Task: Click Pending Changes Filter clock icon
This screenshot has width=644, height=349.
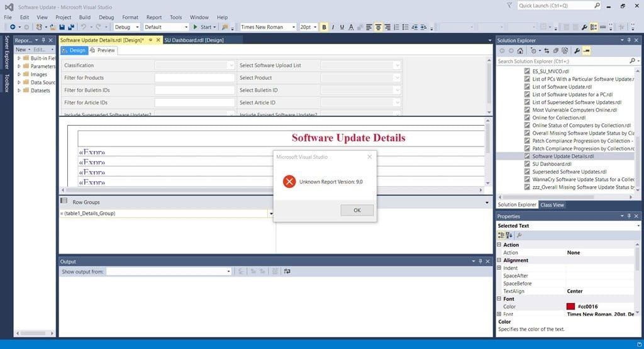Action: point(533,51)
